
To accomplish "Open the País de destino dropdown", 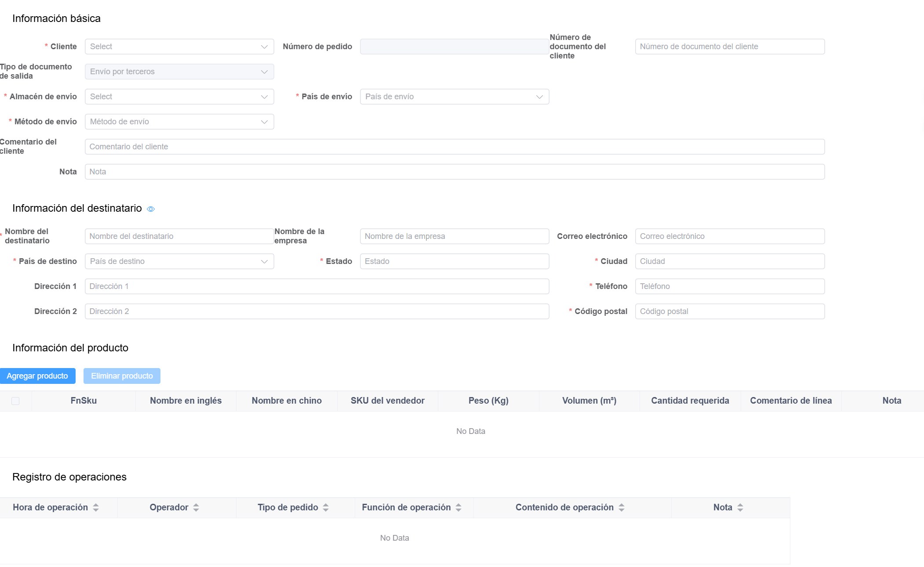I will (x=179, y=261).
